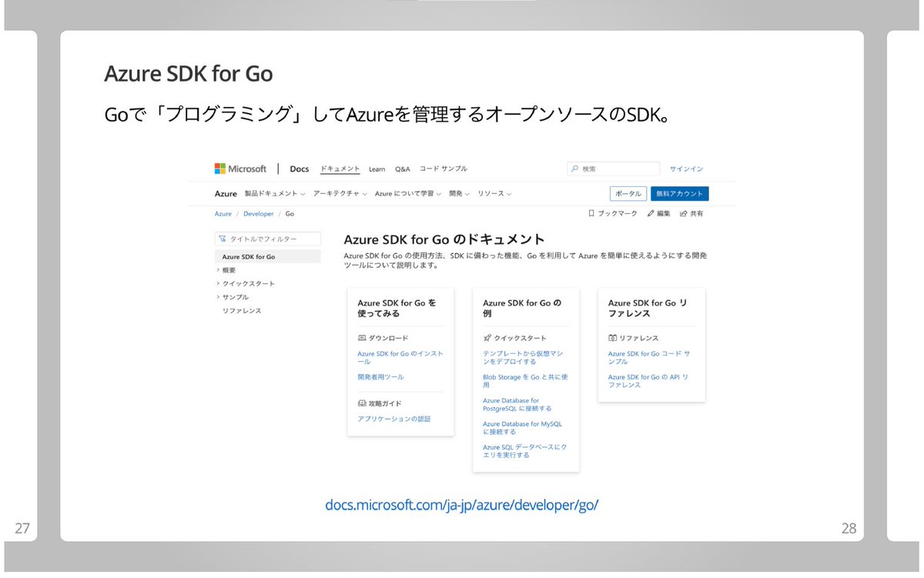
Task: Select コード サンプル in the top navigation
Action: [x=444, y=169]
